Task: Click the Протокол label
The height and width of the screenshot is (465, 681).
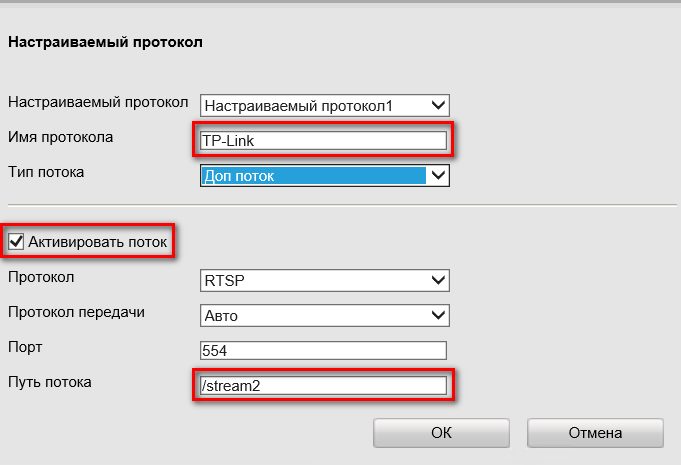Action: coord(41,277)
